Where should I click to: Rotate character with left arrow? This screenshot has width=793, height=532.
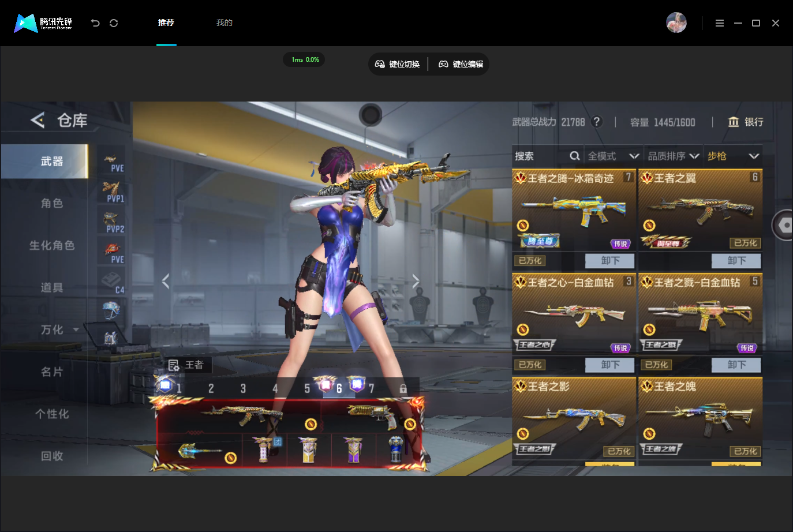[166, 281]
